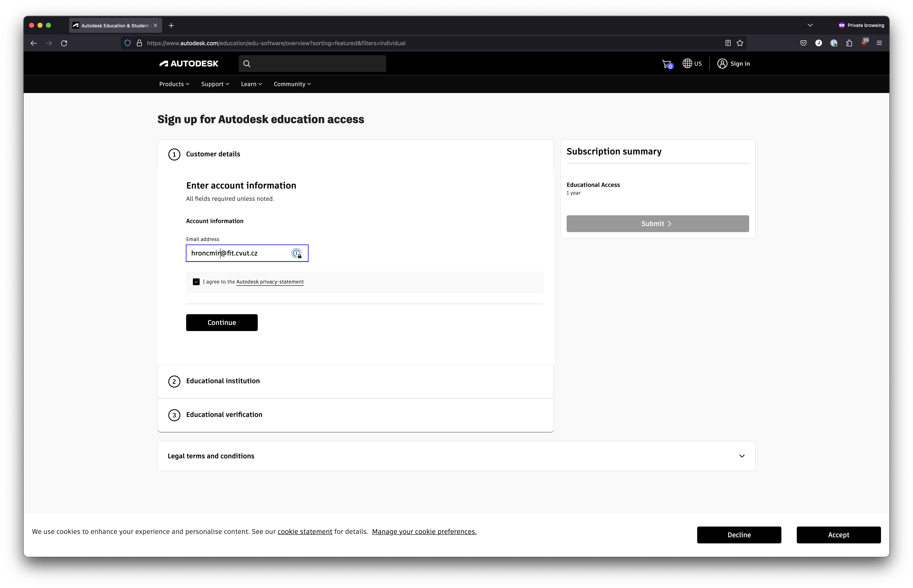This screenshot has width=913, height=588.
Task: Click the Educational Access summary text
Action: point(593,185)
